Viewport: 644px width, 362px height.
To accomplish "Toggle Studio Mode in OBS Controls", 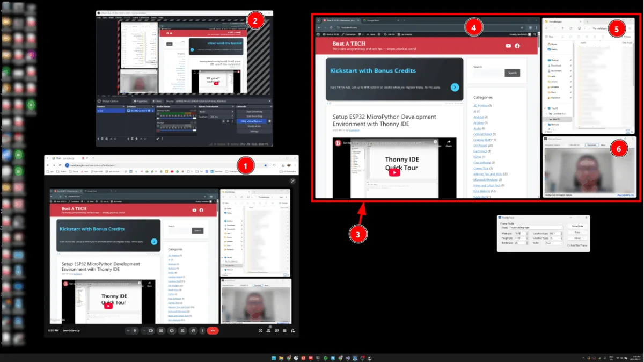I will click(254, 126).
